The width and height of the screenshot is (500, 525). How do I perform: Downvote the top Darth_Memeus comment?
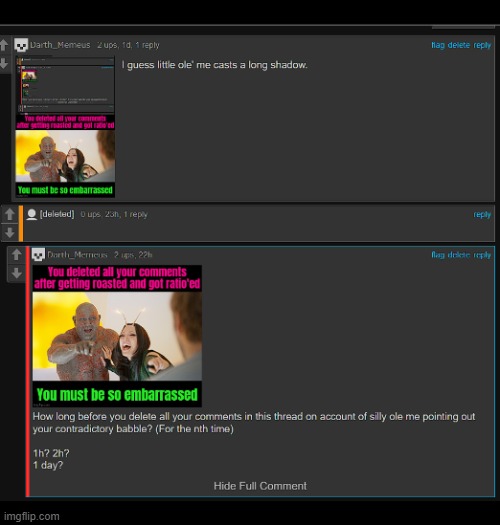tap(4, 63)
